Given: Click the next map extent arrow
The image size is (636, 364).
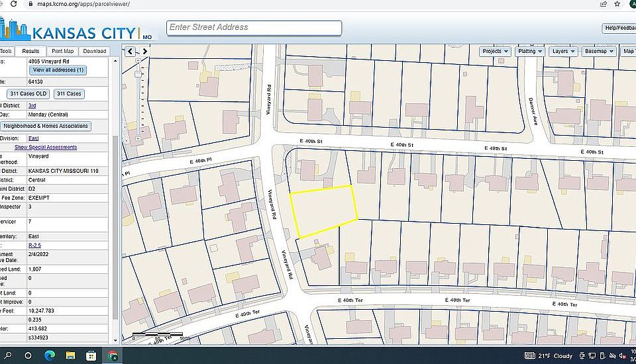Looking at the screenshot, I should (x=144, y=52).
